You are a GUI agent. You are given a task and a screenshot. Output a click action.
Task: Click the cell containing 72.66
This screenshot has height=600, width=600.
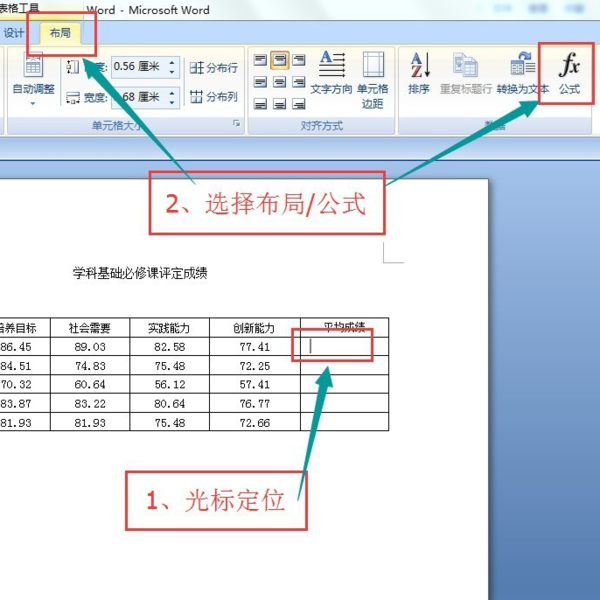tap(255, 422)
